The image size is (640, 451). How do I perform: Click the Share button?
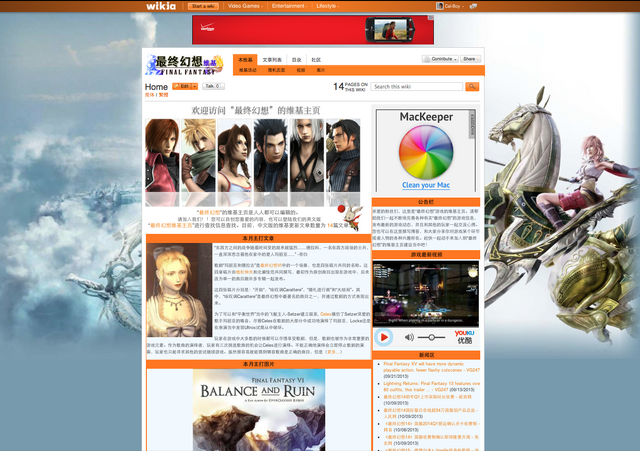471,59
